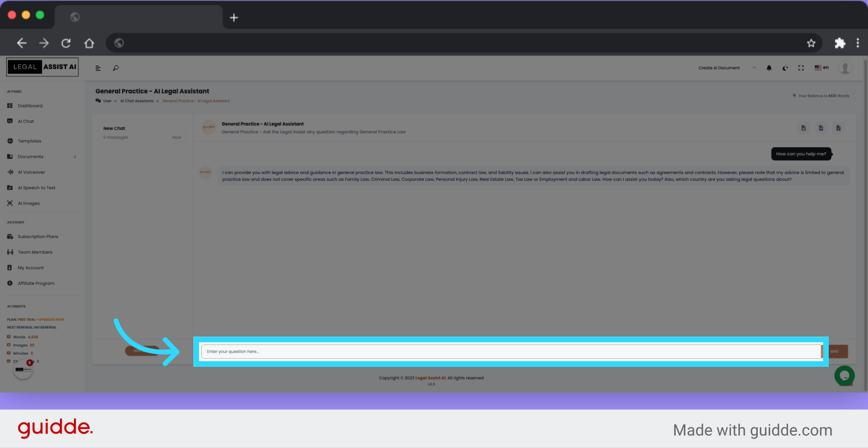The image size is (868, 448).
Task: Export the chat with the first document icon
Action: point(803,128)
